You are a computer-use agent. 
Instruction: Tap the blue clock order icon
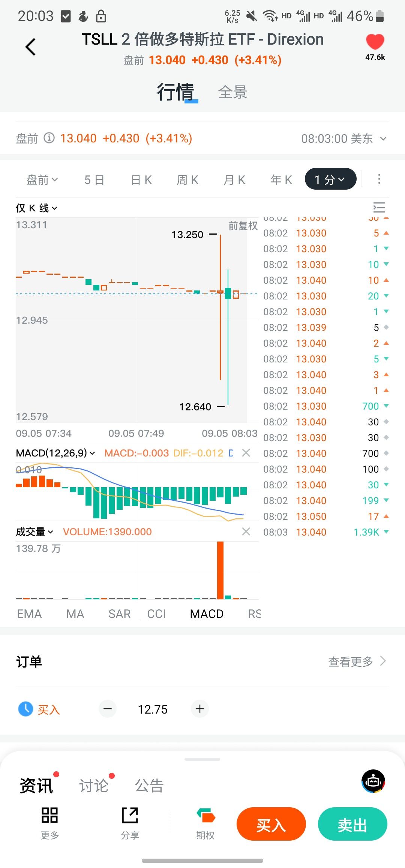click(26, 709)
